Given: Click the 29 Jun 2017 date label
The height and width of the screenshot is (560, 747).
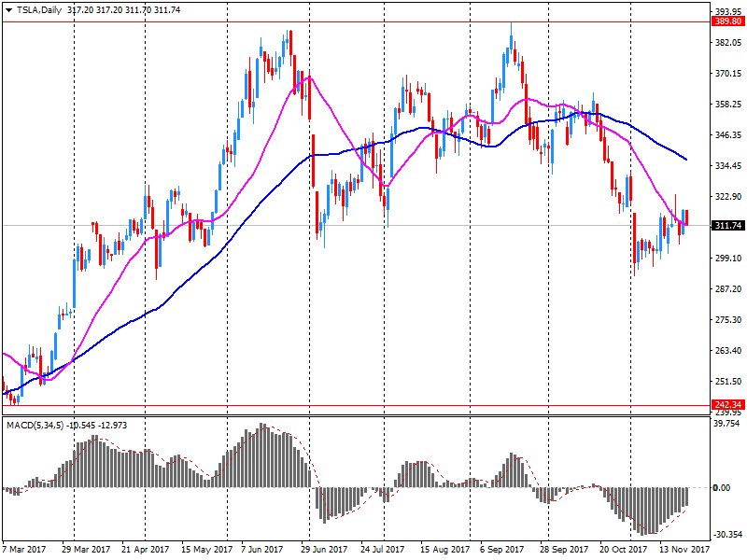Looking at the screenshot, I should (324, 550).
